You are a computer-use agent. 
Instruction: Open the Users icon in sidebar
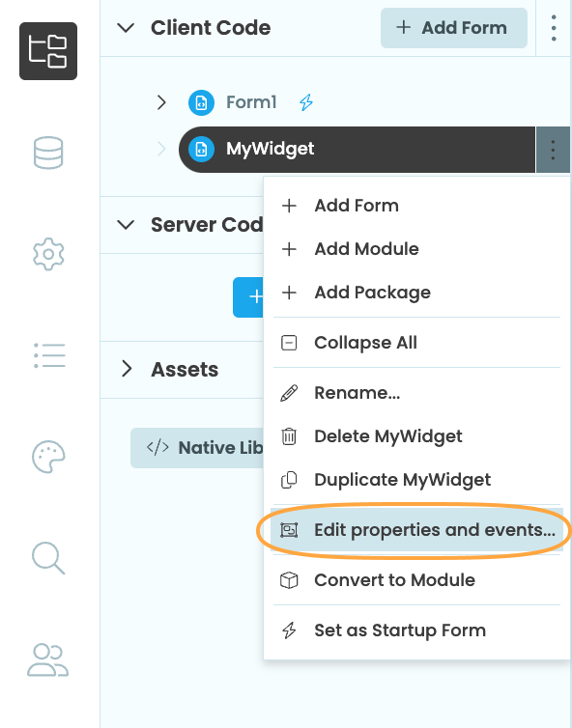48,659
